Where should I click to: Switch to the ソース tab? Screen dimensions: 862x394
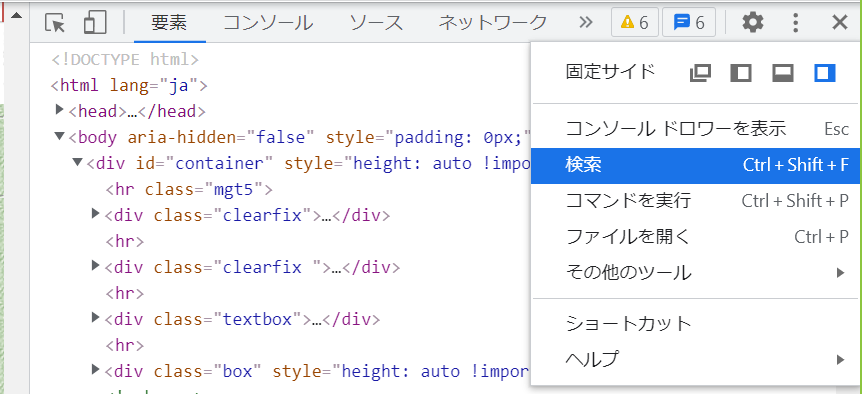point(377,23)
